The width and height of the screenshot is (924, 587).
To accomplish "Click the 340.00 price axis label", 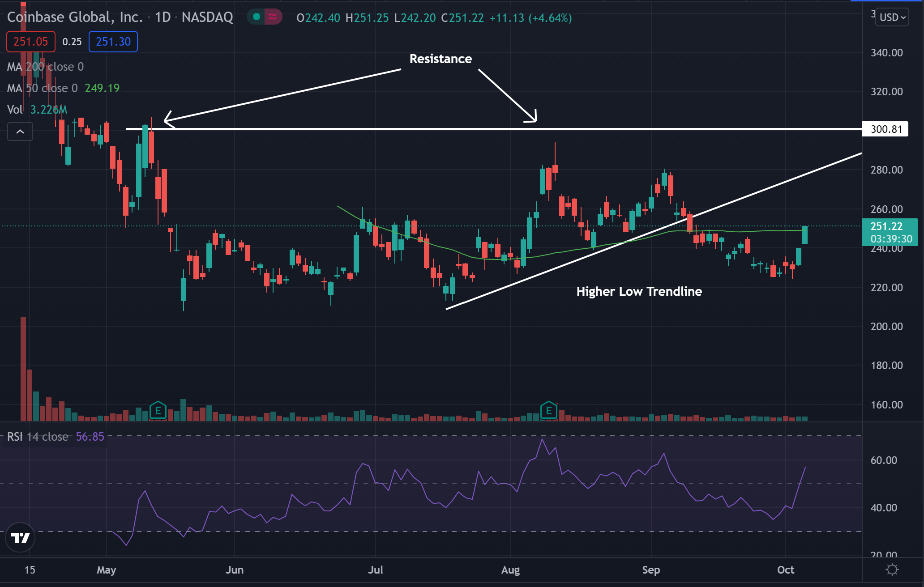I will (x=886, y=53).
